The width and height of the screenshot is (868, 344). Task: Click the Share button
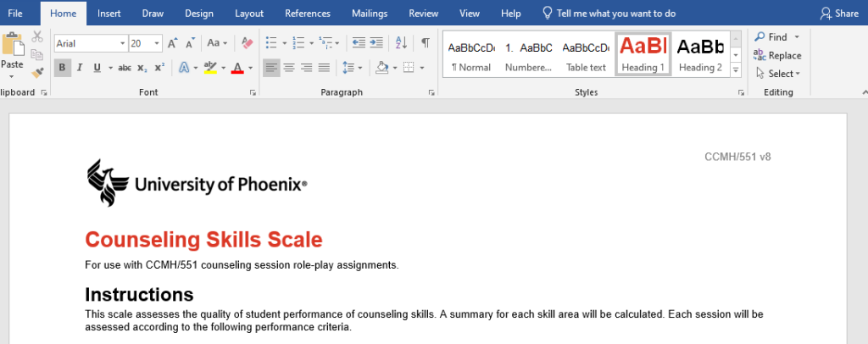[839, 14]
